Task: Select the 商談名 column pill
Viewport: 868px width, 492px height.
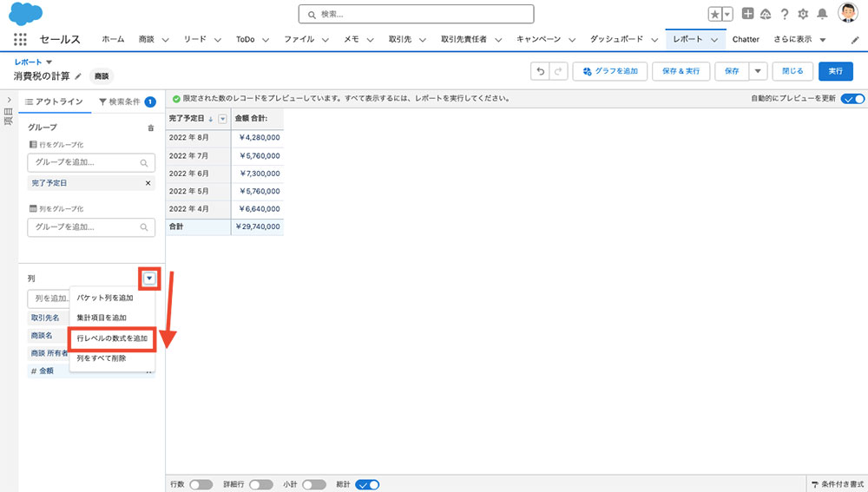Action: click(49, 336)
